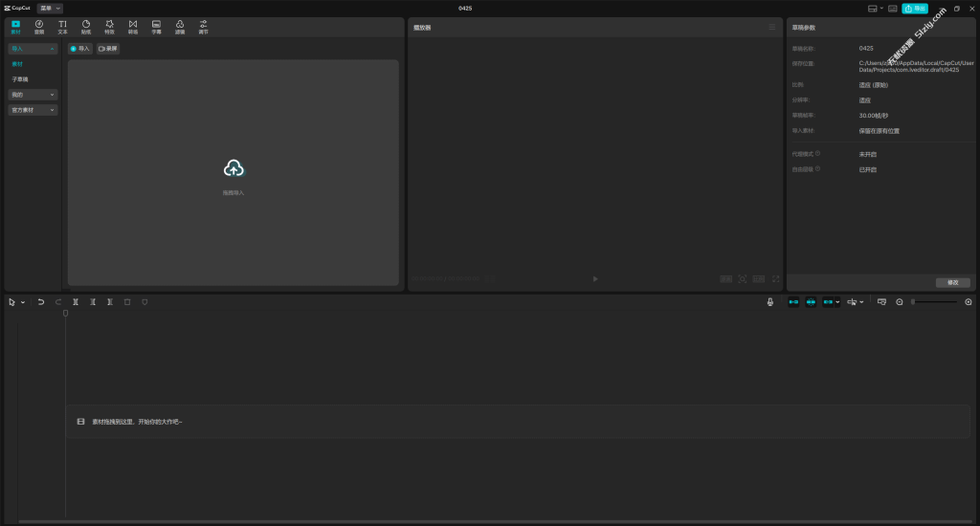Screen dimensions: 980x526
Task: Collapse the 导入 sidebar section
Action: (x=33, y=49)
